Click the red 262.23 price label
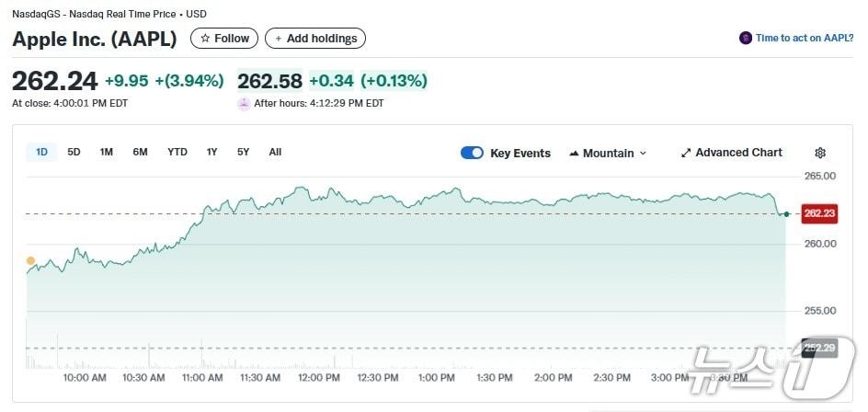The height and width of the screenshot is (412, 868). (819, 213)
